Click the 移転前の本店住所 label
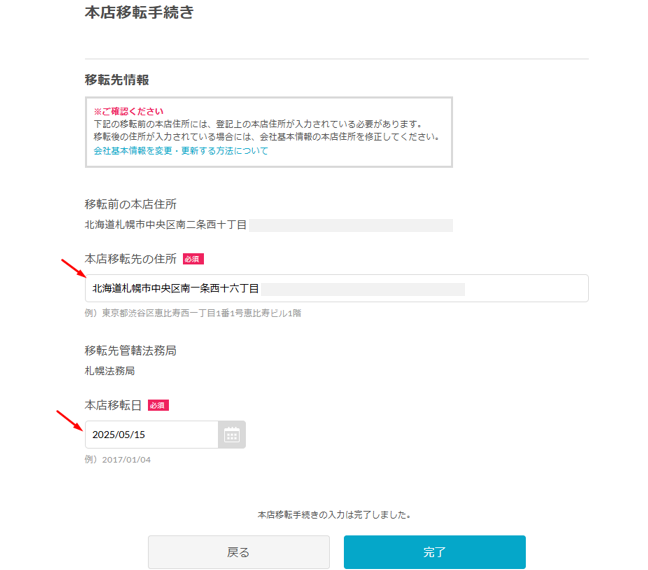 [x=131, y=204]
